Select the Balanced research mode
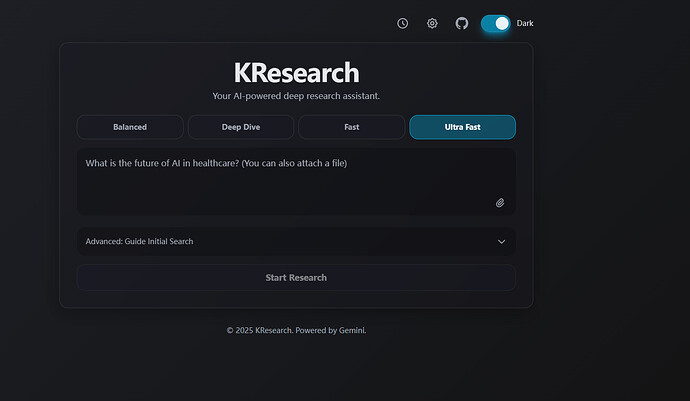The height and width of the screenshot is (401, 690). click(130, 127)
